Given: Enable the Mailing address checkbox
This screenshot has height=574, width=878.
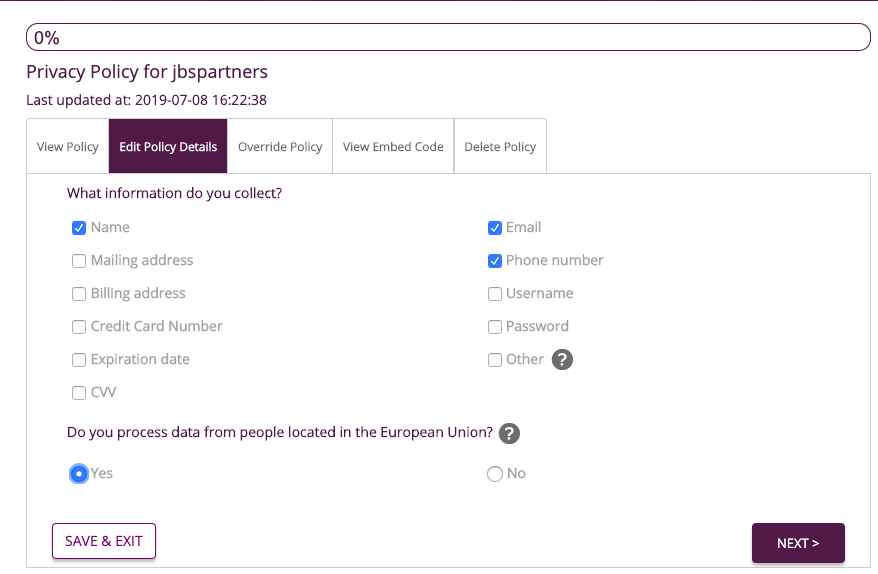Looking at the screenshot, I should (79, 261).
